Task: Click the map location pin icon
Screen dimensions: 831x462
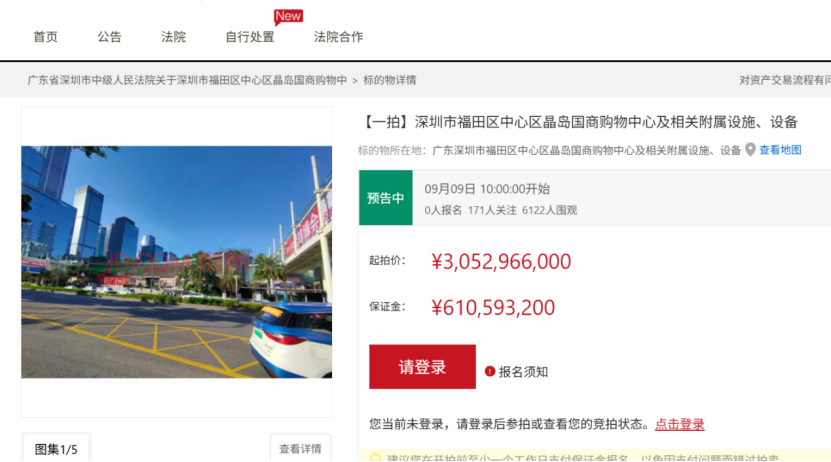Action: pos(750,150)
